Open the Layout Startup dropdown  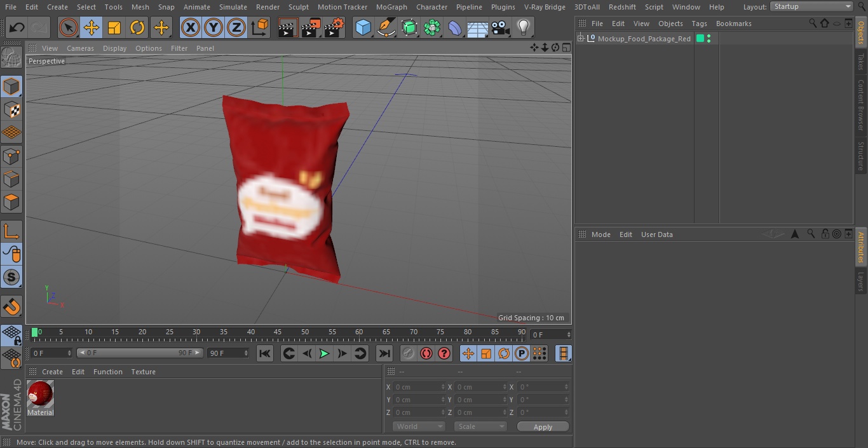click(x=811, y=6)
